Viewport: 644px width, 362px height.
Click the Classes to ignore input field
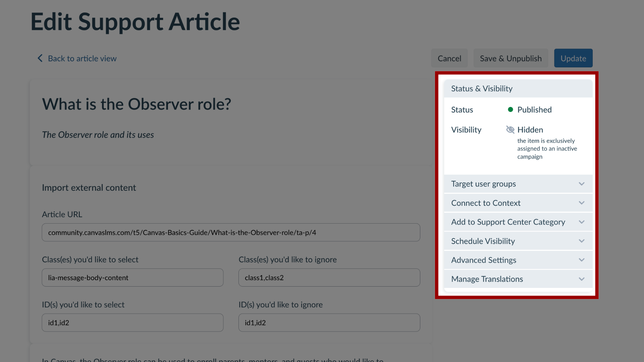pos(329,277)
